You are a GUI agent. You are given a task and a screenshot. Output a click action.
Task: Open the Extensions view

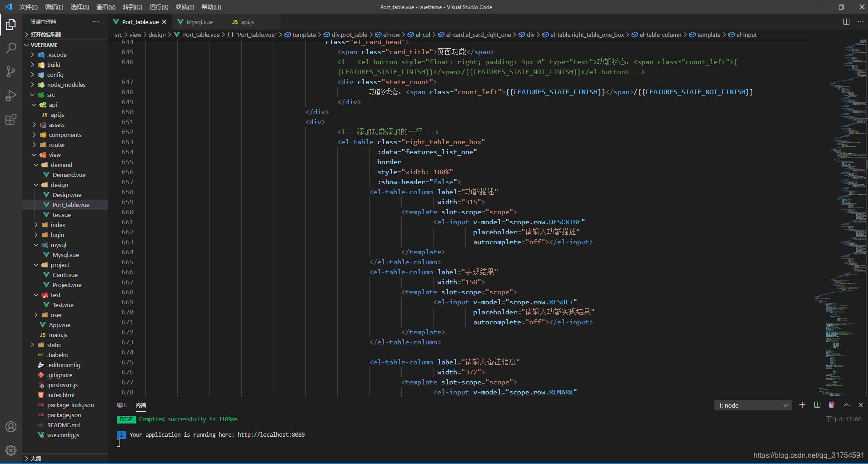[11, 119]
